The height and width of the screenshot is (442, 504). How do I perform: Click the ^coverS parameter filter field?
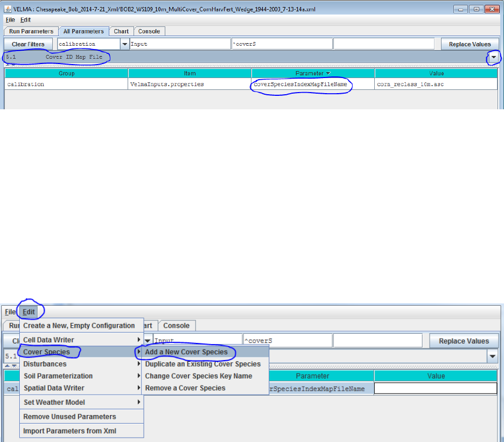(x=282, y=44)
